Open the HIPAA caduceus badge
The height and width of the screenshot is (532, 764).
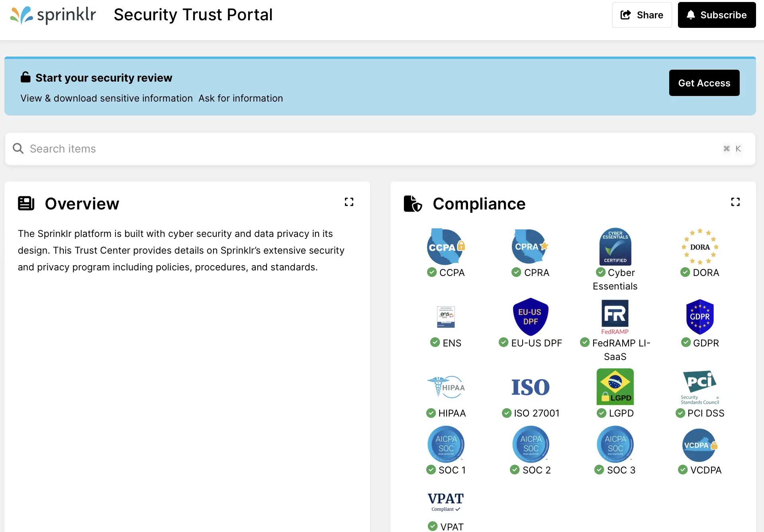(x=446, y=387)
